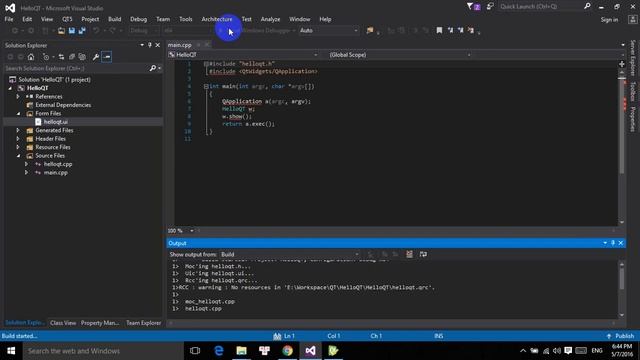
Task: Switch to the Team Explorer tab
Action: pos(143,323)
